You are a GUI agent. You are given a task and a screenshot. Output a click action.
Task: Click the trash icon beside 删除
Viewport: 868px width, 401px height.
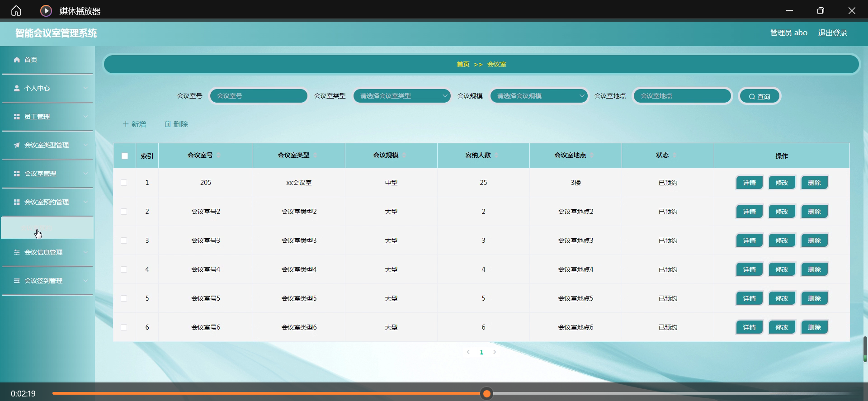(168, 124)
